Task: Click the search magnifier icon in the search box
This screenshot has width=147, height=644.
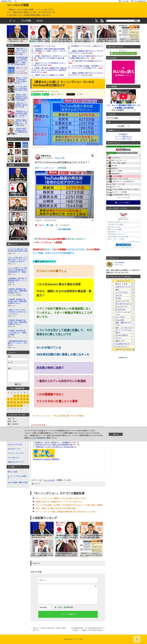Action: 107,21
